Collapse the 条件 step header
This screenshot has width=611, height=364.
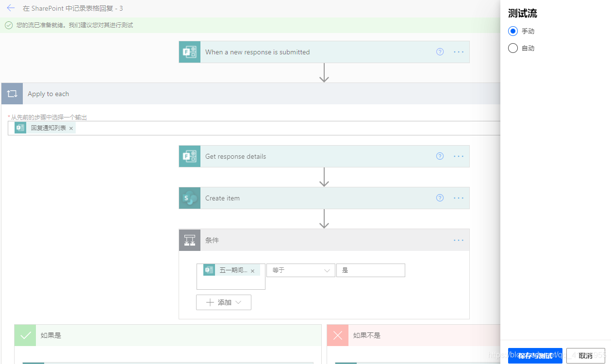(x=324, y=240)
